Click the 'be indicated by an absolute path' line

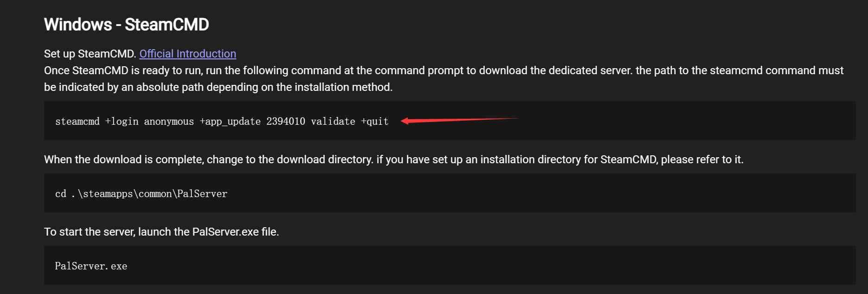coord(218,87)
